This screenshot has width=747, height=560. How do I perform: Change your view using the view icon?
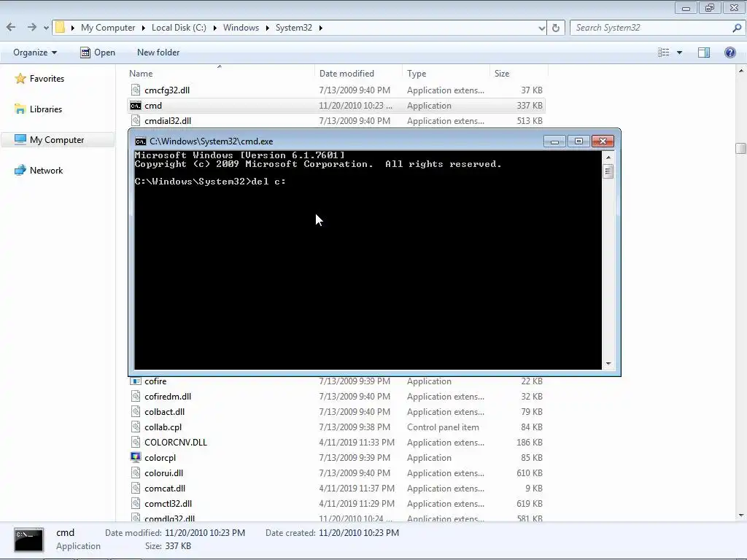[x=664, y=52]
